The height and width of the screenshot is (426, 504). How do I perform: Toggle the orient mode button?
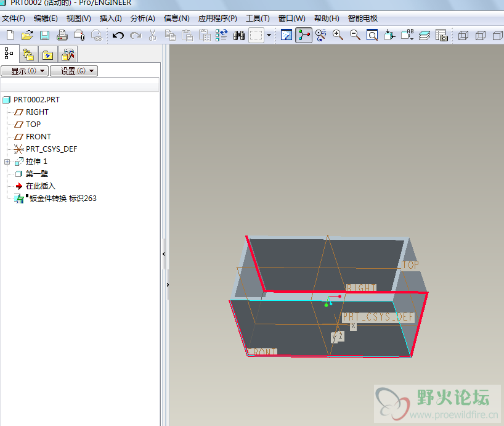point(320,35)
